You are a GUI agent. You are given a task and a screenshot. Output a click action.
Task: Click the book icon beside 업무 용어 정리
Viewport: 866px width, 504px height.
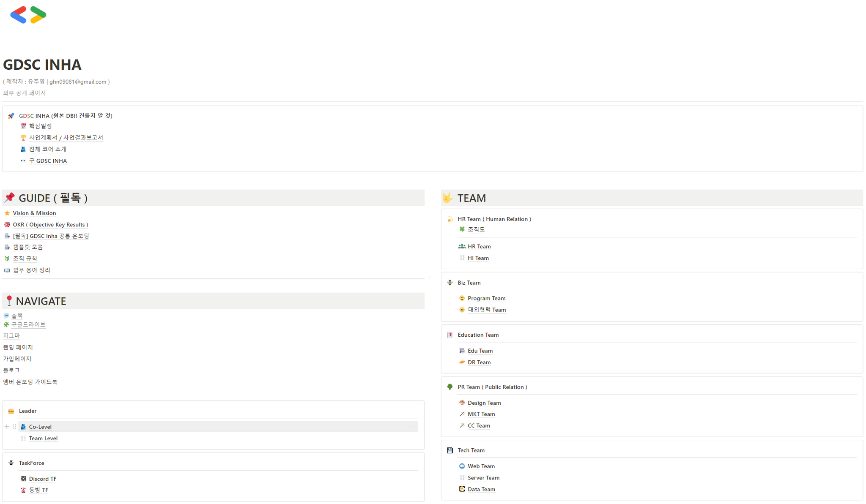point(7,270)
